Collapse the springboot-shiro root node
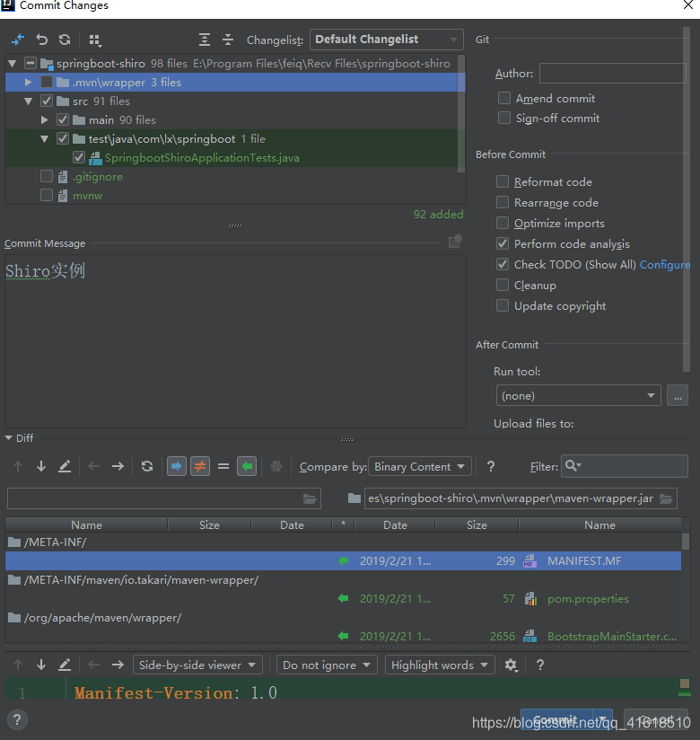The image size is (700, 740). (13, 63)
